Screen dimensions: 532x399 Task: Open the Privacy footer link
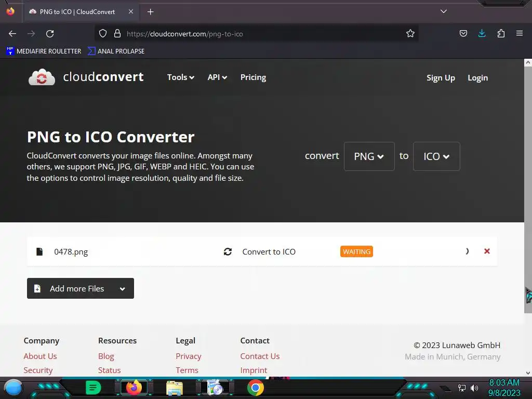(188, 356)
